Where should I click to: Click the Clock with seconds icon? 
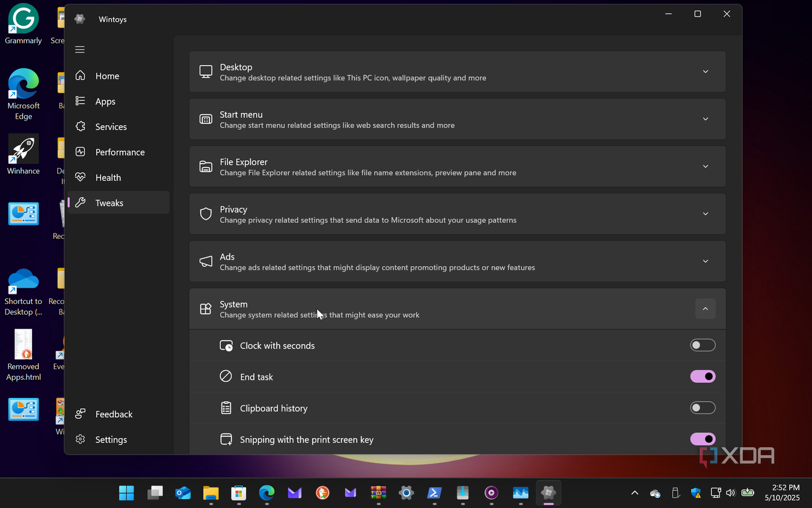pos(226,345)
